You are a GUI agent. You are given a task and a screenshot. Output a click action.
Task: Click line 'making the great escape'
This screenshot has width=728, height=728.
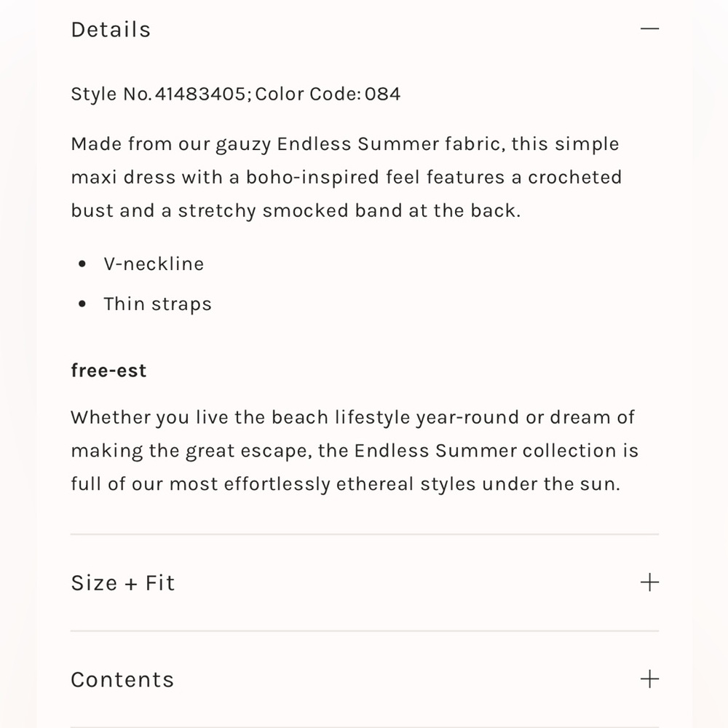[x=355, y=451]
